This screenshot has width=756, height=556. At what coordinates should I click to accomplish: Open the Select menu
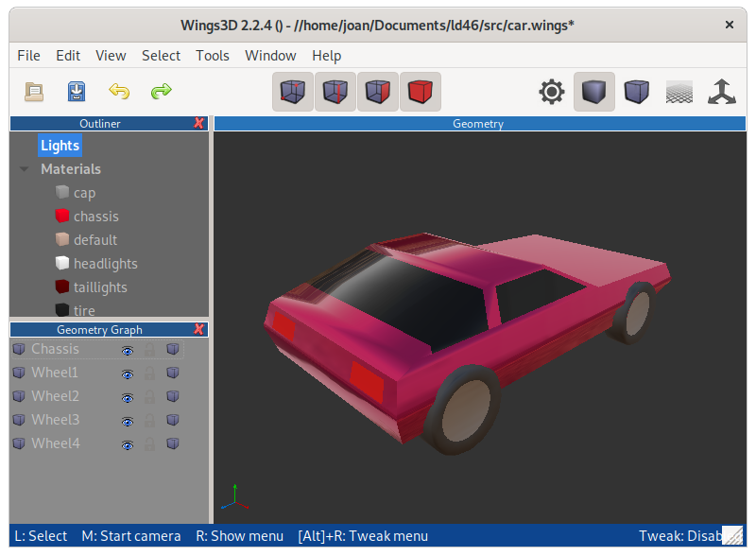(161, 56)
